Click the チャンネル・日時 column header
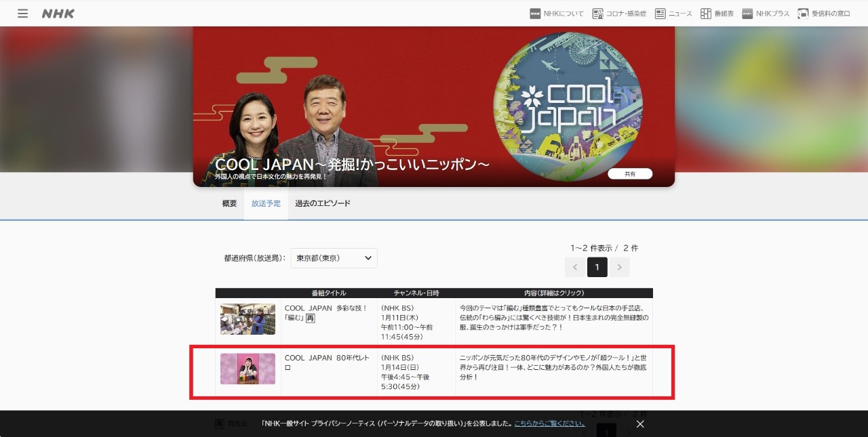 (x=416, y=293)
